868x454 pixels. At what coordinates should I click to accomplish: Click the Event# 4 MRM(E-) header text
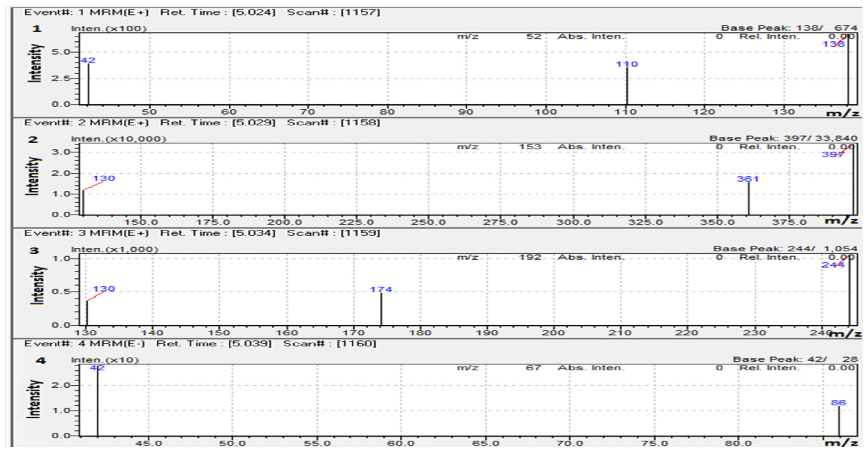point(84,344)
